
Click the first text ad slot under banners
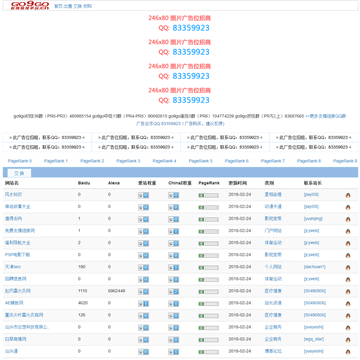coord(47,137)
